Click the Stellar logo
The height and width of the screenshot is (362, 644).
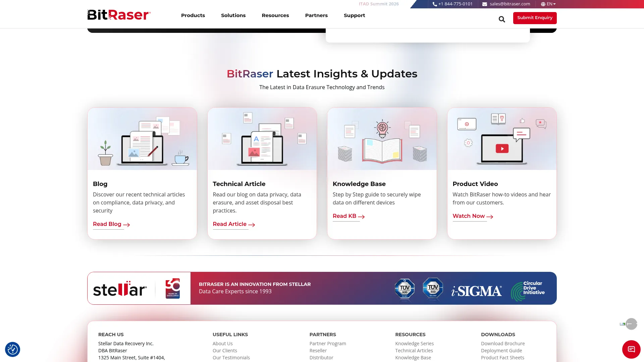pyautogui.click(x=120, y=289)
